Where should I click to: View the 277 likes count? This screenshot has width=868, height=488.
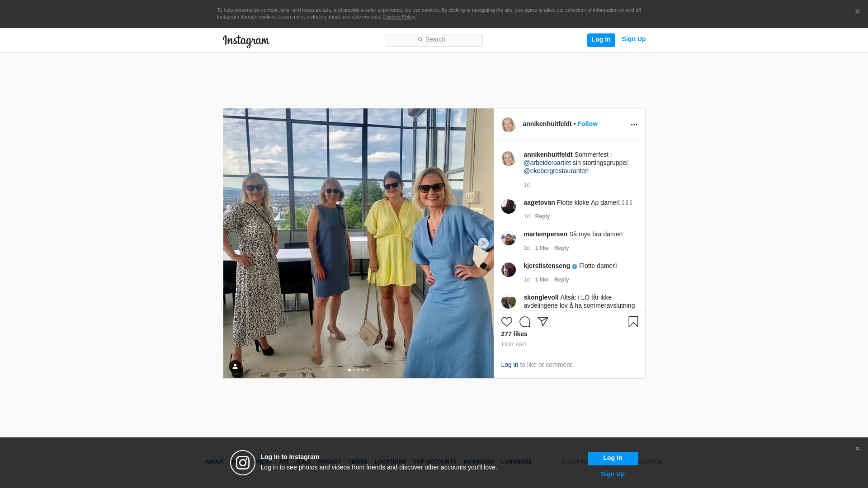coord(514,334)
